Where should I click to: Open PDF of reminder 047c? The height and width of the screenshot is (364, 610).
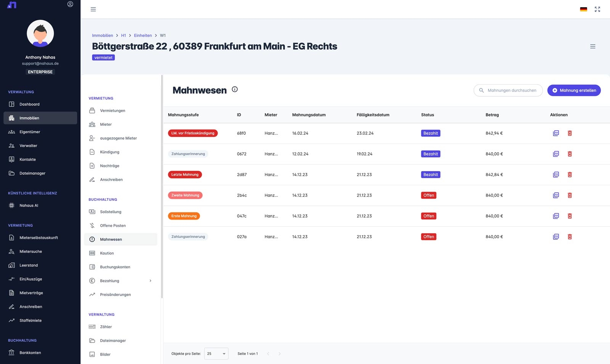coord(556,216)
